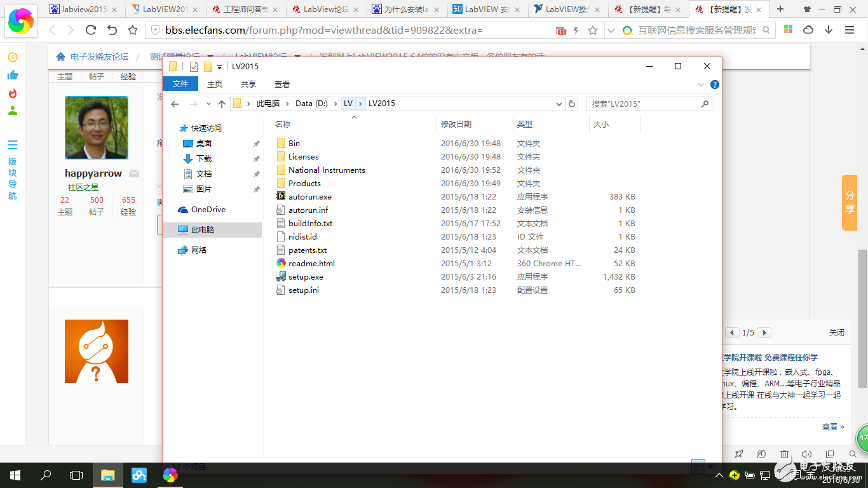Open browser address bar dropdown arrow
This screenshot has width=868, height=488.
coord(611,30)
